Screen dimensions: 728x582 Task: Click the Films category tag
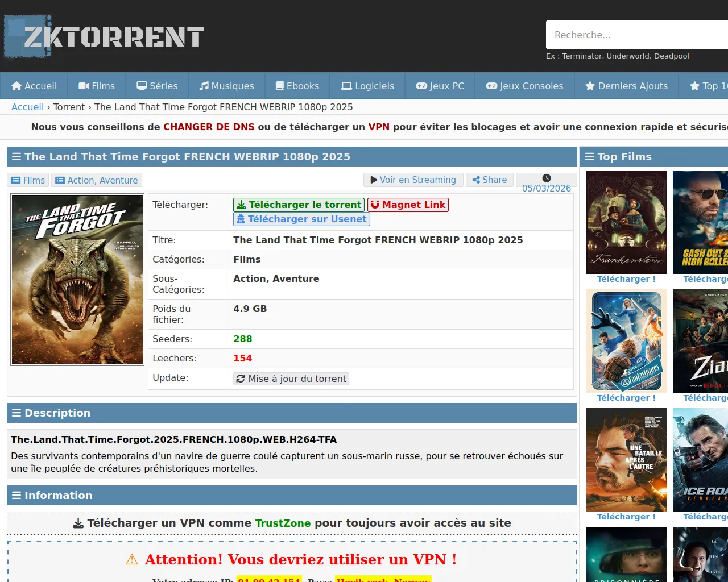tap(28, 180)
